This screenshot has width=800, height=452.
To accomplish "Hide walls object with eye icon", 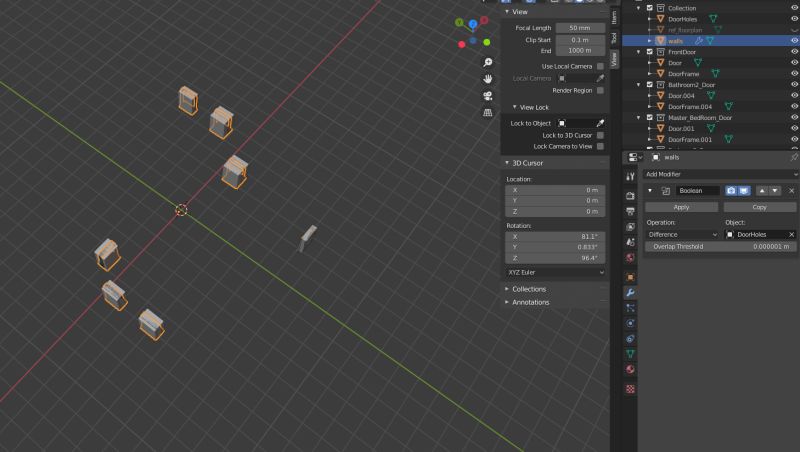I will click(x=794, y=41).
